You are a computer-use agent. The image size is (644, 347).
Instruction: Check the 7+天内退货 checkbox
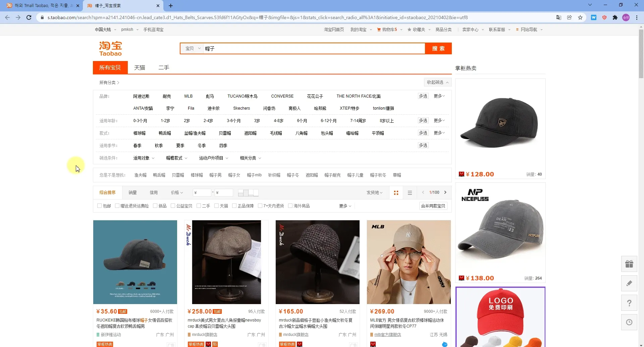(x=260, y=206)
